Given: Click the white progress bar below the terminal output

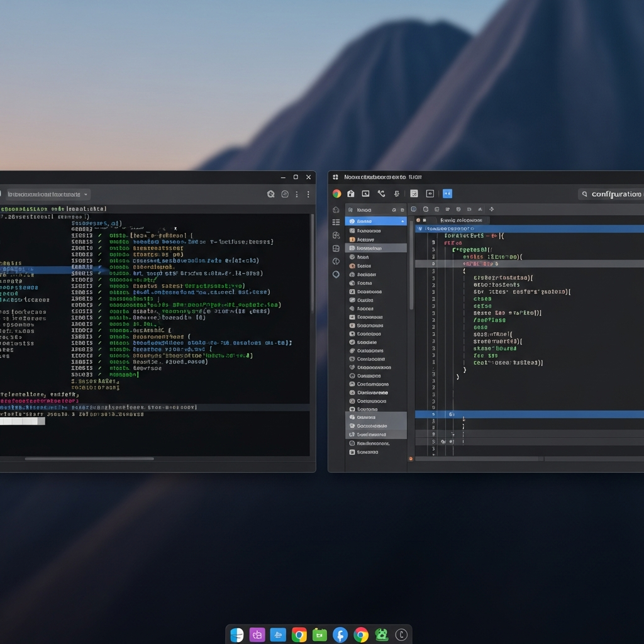Looking at the screenshot, I should (23, 421).
